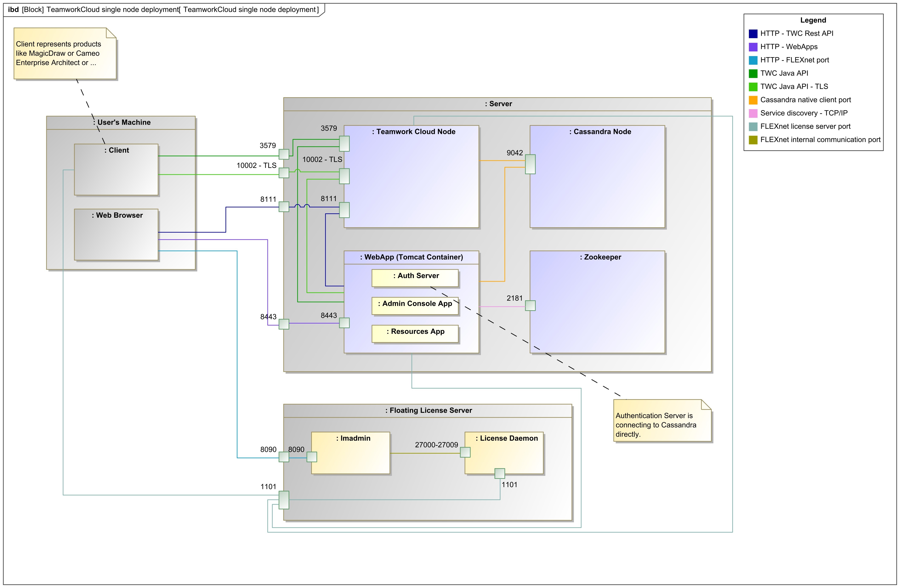Select the Web Browser block
Screen dimensions: 900x588
click(116, 234)
